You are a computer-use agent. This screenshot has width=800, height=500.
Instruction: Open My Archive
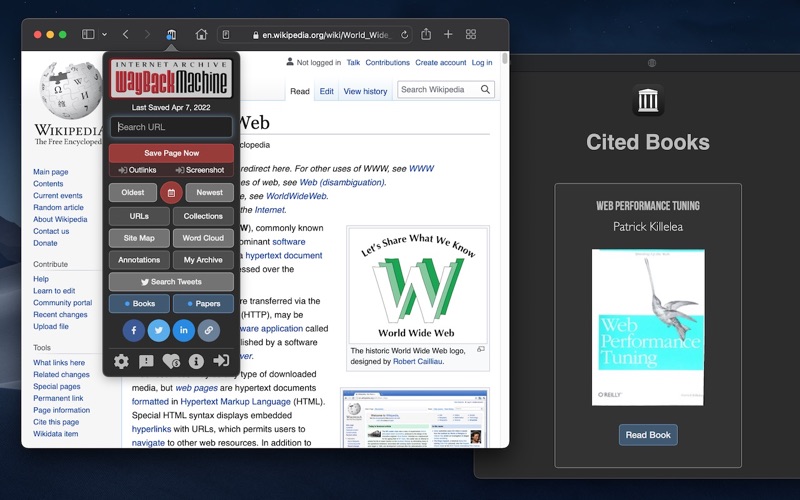click(203, 260)
